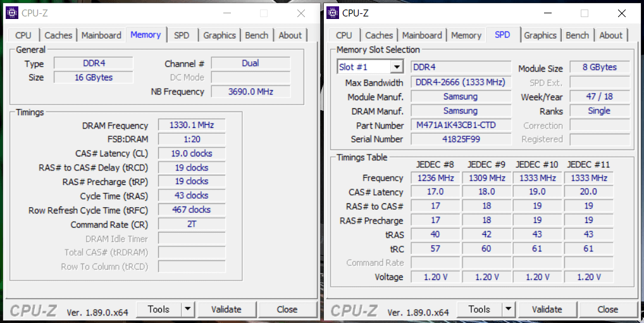Click JEDEC #11 CAS# Latency 20.0 cell

click(588, 192)
